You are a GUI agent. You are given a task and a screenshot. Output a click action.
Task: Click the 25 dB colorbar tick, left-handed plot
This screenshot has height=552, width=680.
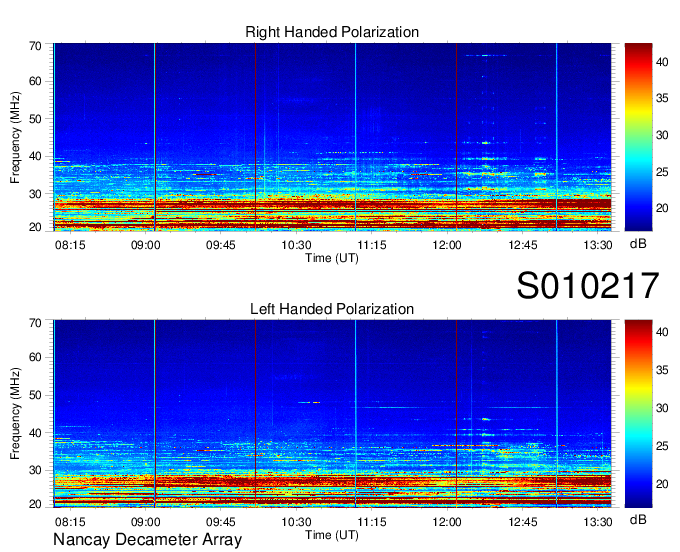662,446
